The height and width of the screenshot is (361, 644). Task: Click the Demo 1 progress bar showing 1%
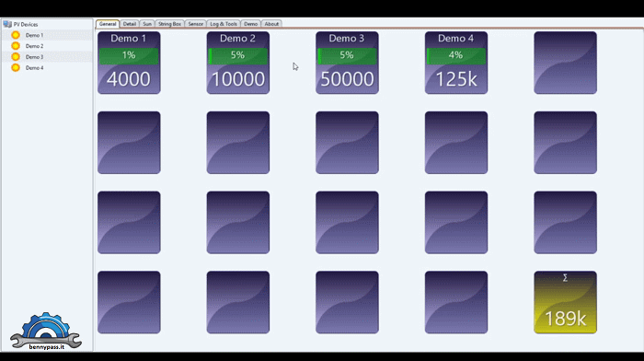pos(129,56)
